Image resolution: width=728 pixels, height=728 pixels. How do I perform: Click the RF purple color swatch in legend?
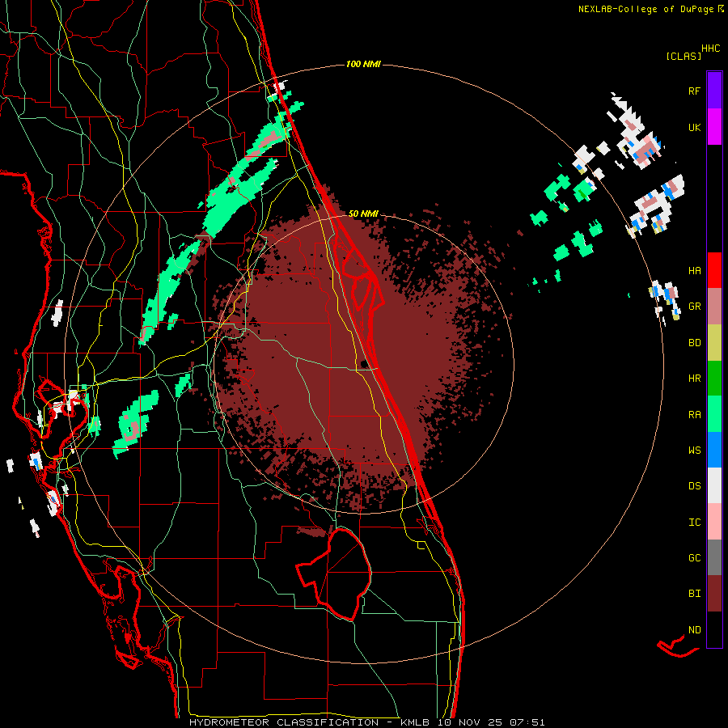coord(714,91)
